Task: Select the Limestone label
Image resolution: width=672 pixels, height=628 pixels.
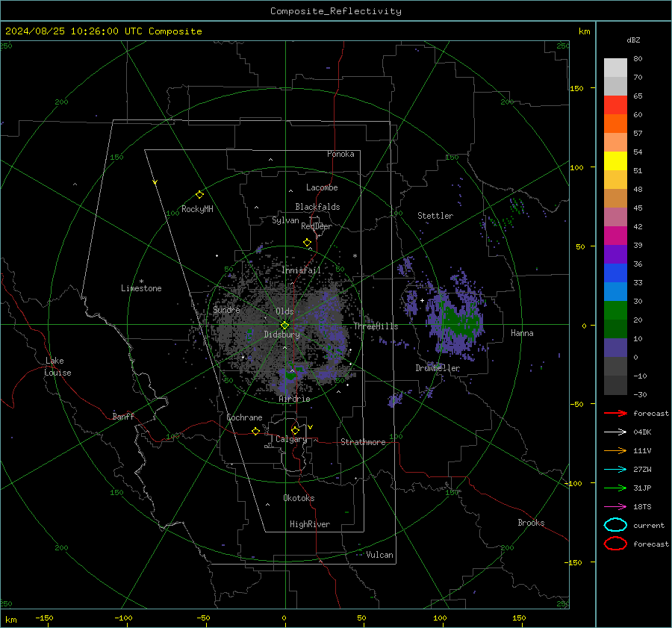Action: coord(141,288)
